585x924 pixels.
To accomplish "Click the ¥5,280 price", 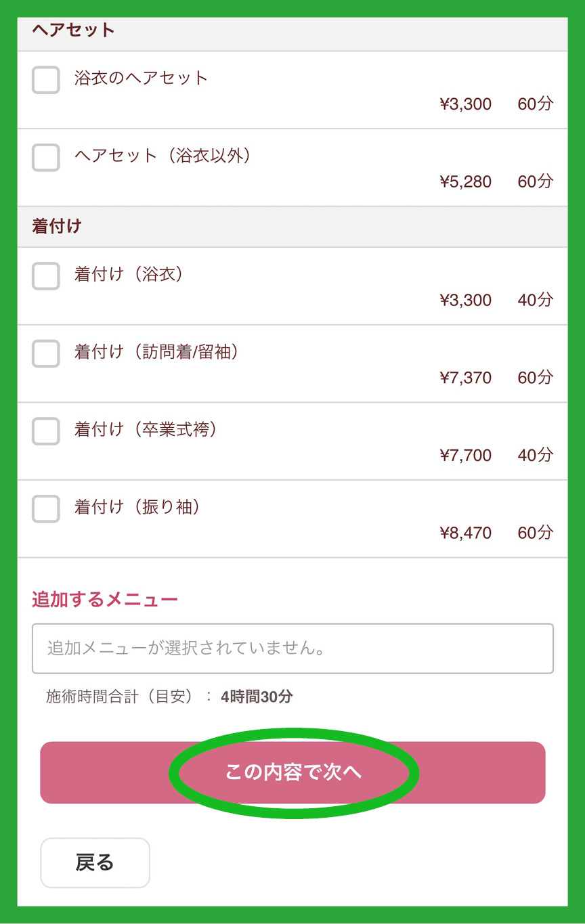I will coord(466,181).
